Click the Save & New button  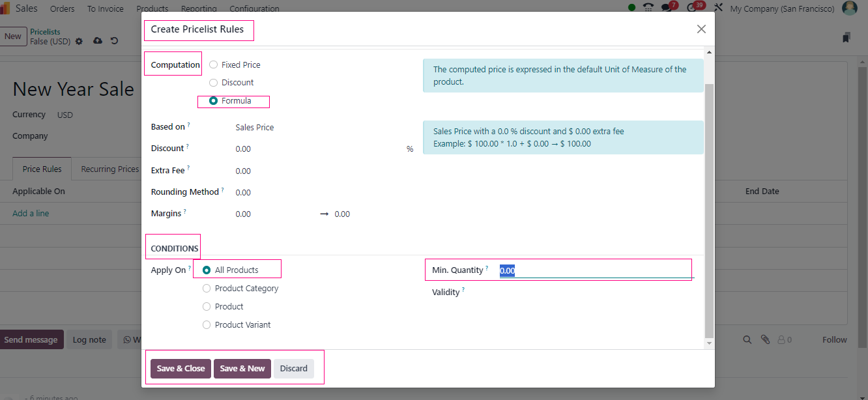pos(242,369)
